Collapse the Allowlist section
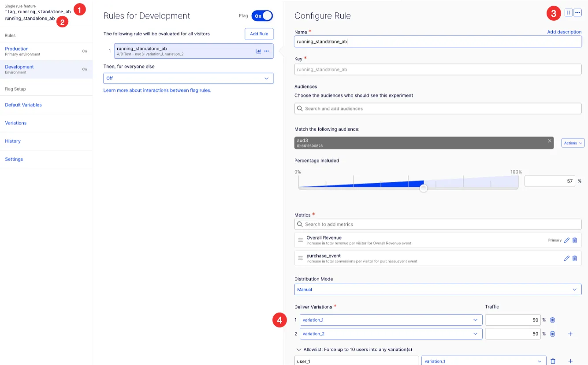The width and height of the screenshot is (588, 365). (x=299, y=350)
